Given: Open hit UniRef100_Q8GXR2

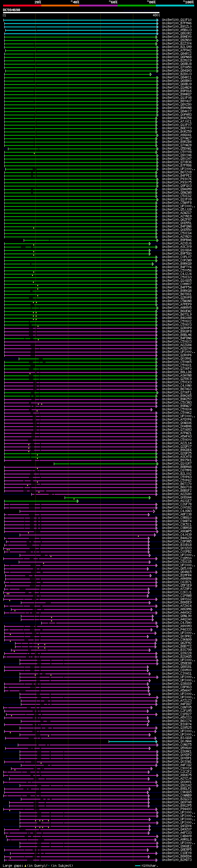Looking at the screenshot, I should (176, 33).
